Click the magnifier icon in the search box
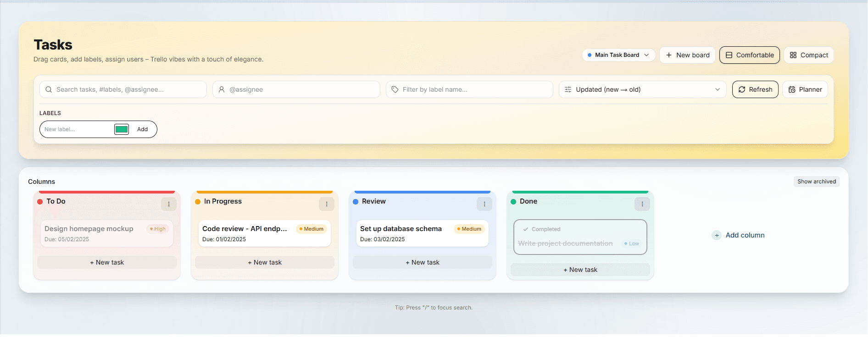 49,89
